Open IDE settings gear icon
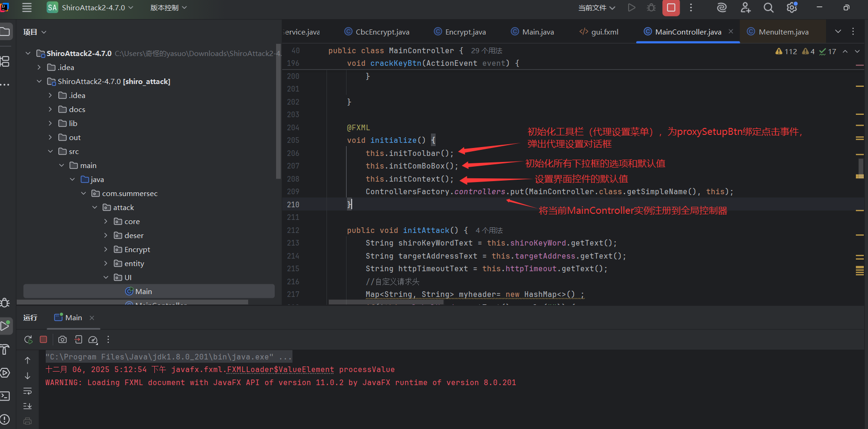 tap(792, 7)
